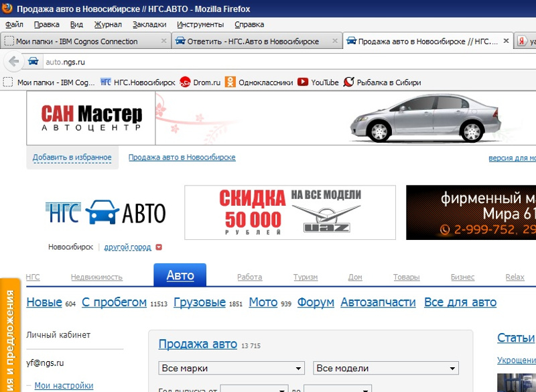The width and height of the screenshot is (536, 392).
Task: Click Добавить в избранное link
Action: coord(72,157)
